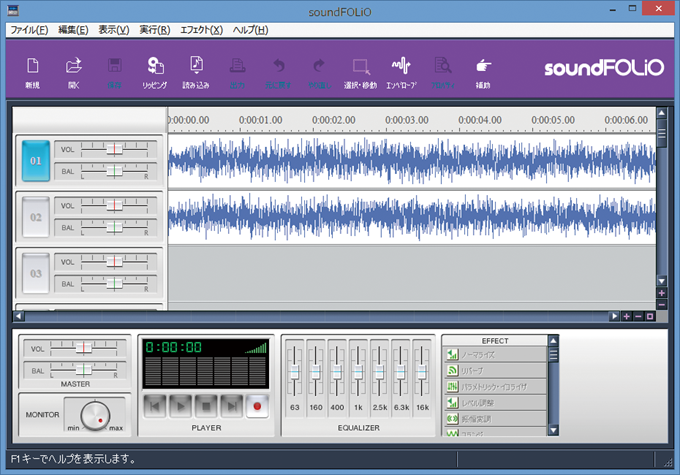Image resolution: width=680 pixels, height=475 pixels.
Task: Adjust track 01 VOL slider
Action: click(x=114, y=149)
